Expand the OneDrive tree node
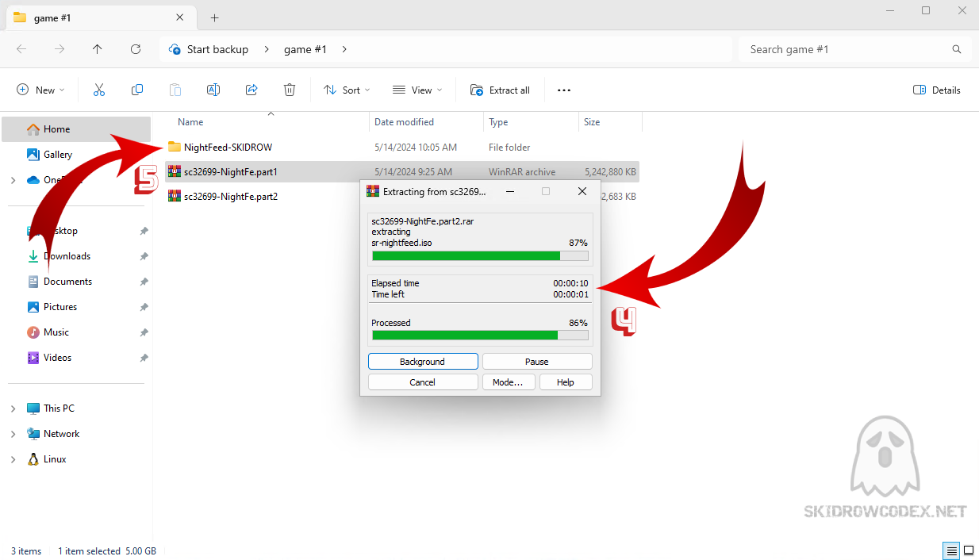The image size is (979, 560). click(13, 180)
